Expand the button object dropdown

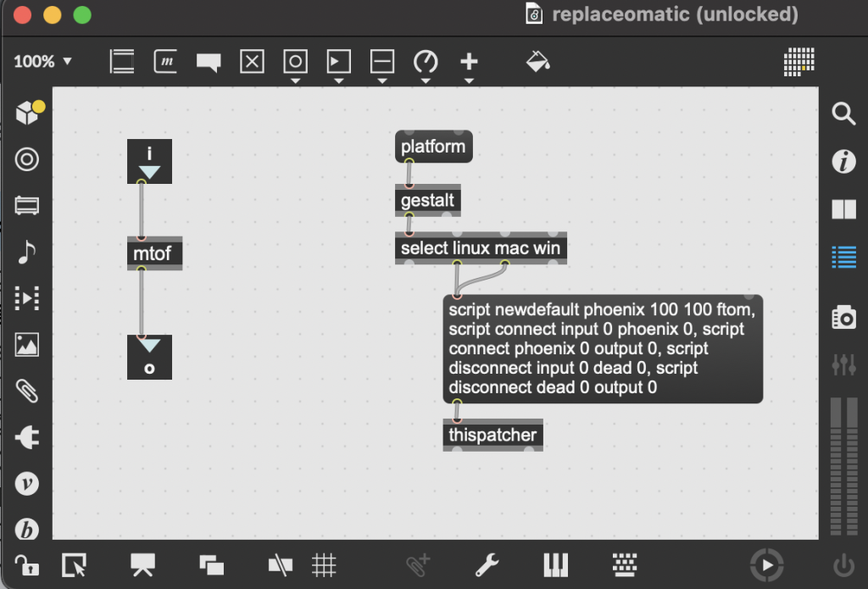295,81
